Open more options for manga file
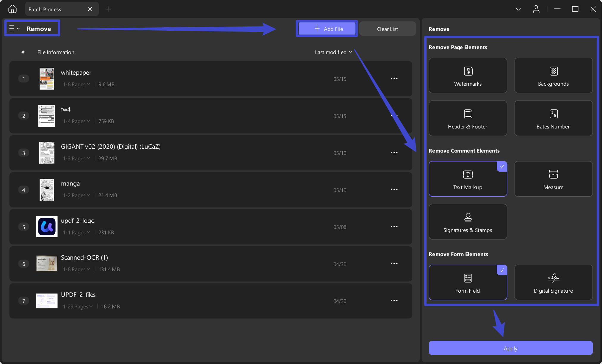The height and width of the screenshot is (364, 602). click(x=394, y=189)
